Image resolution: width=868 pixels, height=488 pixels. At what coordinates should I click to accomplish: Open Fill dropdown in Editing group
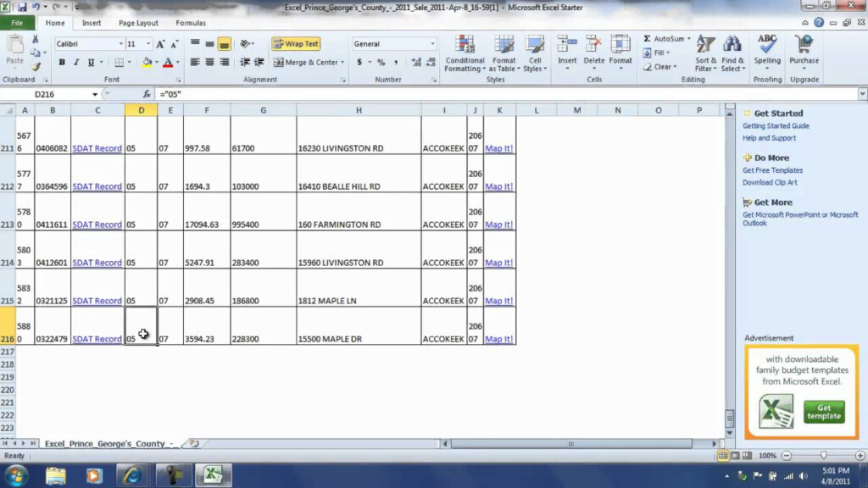pos(657,53)
